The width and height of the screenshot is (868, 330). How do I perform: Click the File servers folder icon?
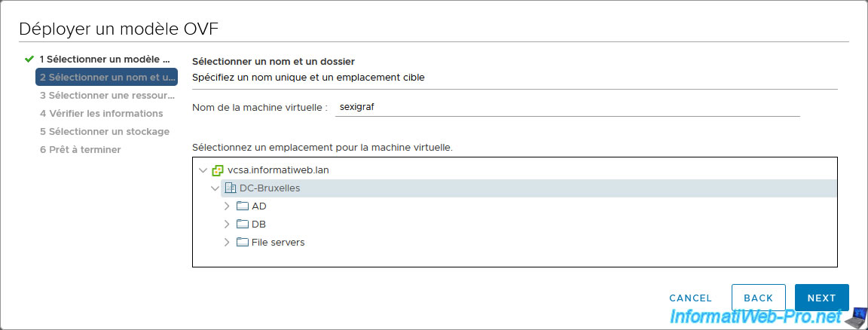[x=242, y=243]
